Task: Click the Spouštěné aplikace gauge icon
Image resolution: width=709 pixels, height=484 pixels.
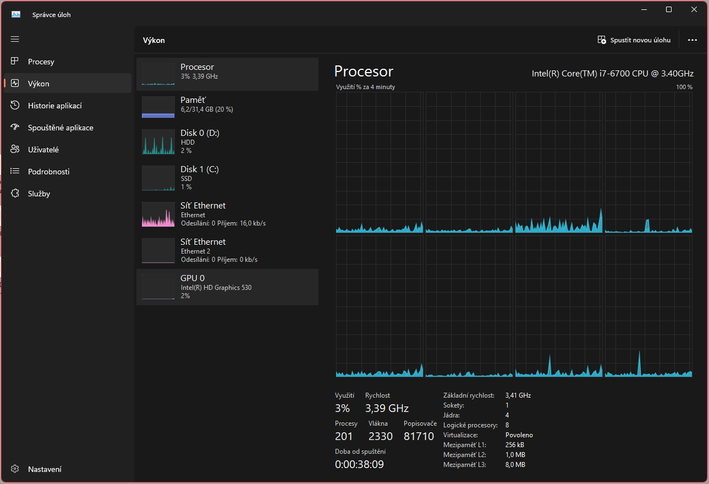Action: [15, 128]
